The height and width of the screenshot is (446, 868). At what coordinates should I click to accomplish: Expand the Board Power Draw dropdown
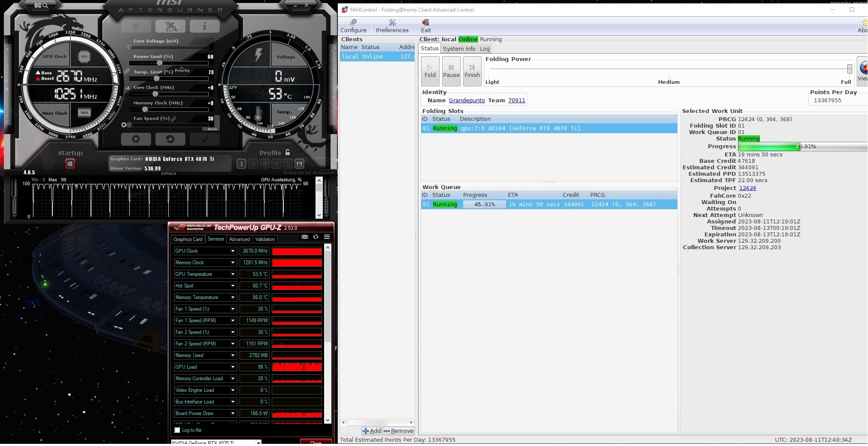pos(233,413)
